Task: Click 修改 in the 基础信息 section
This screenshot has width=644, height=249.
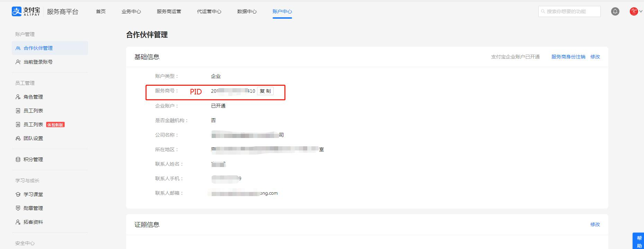Action: [x=595, y=57]
